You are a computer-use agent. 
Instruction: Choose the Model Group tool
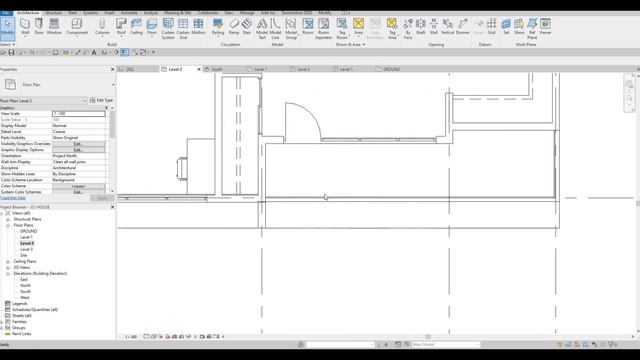tap(291, 29)
